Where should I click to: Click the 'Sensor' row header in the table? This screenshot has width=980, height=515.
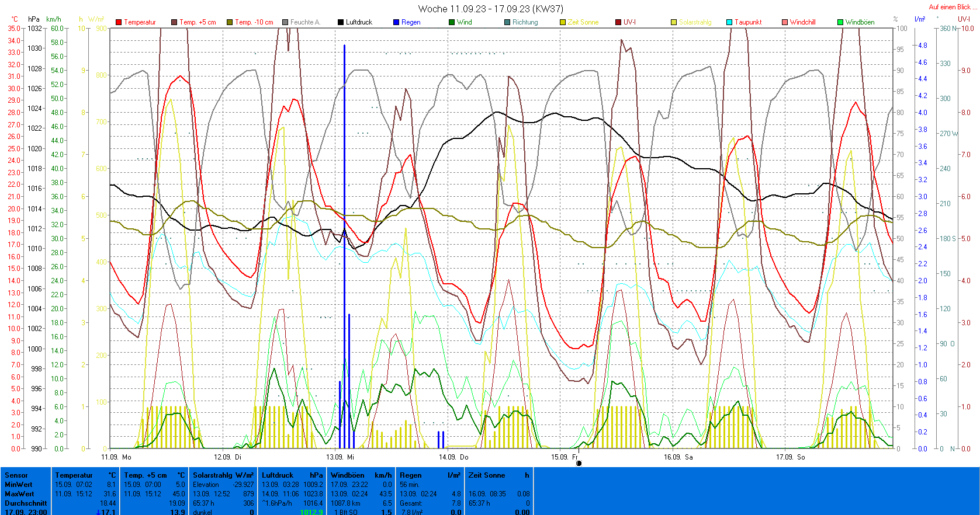pyautogui.click(x=16, y=475)
